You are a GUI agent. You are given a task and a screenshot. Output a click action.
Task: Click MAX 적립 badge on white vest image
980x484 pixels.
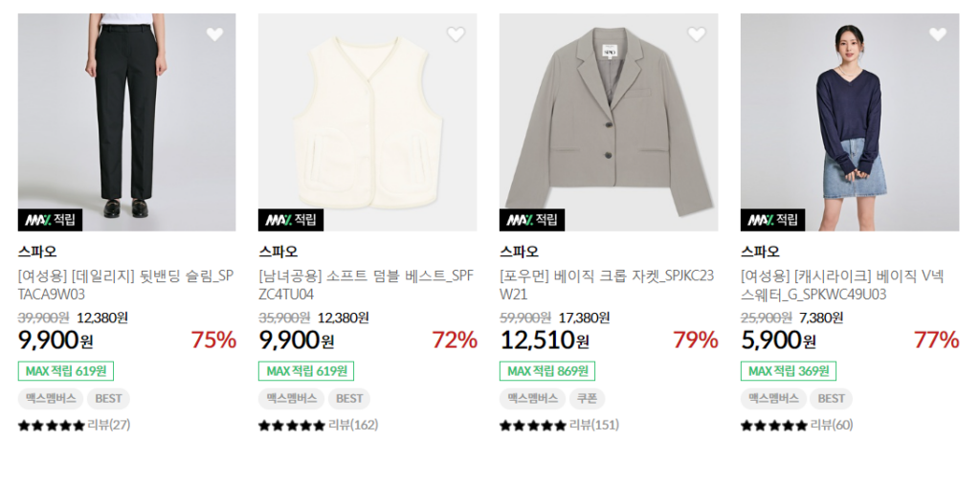pyautogui.click(x=291, y=220)
